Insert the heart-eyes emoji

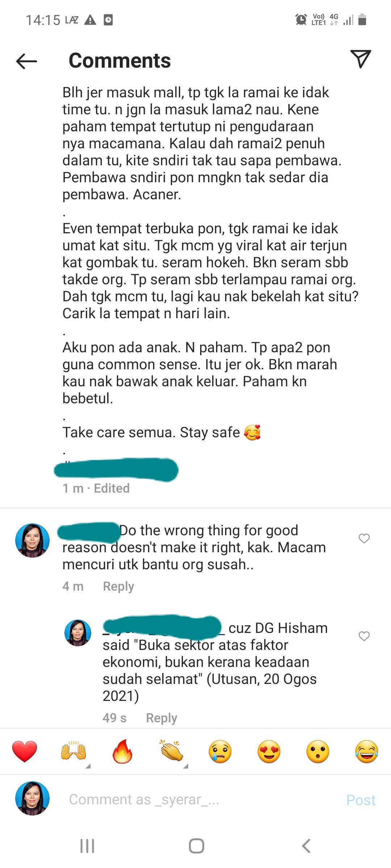click(269, 752)
